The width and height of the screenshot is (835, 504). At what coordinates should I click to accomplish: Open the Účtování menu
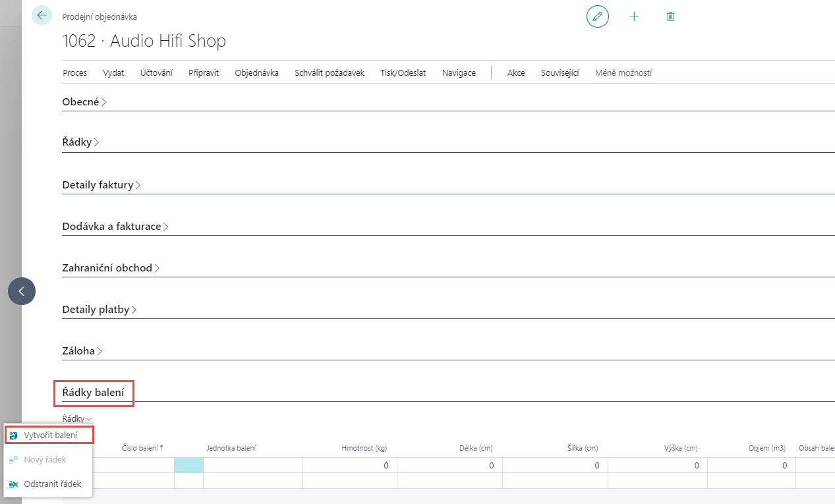pyautogui.click(x=156, y=73)
